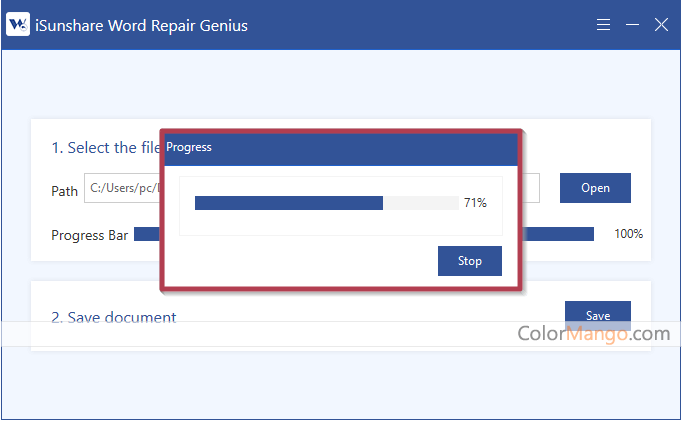Click the 71% percentage text

pyautogui.click(x=475, y=203)
